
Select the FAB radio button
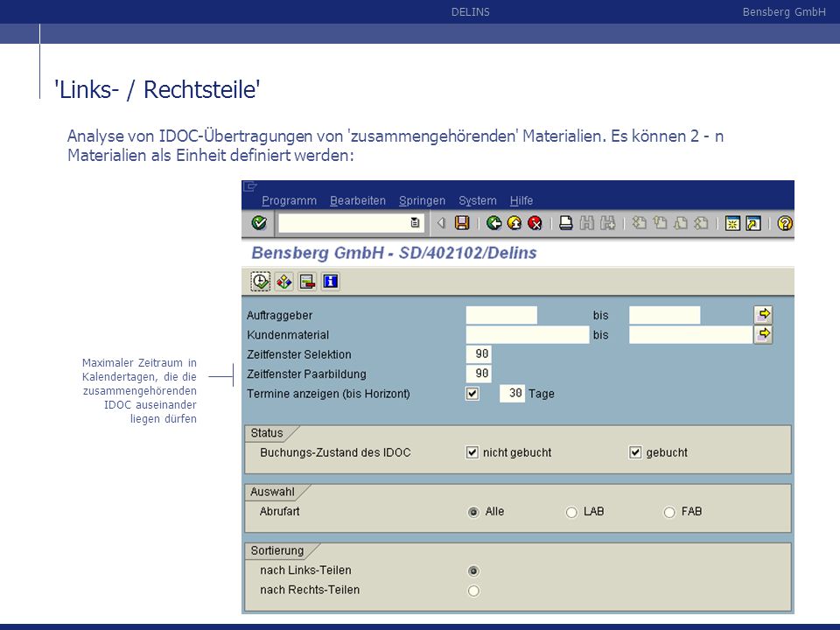tap(669, 512)
